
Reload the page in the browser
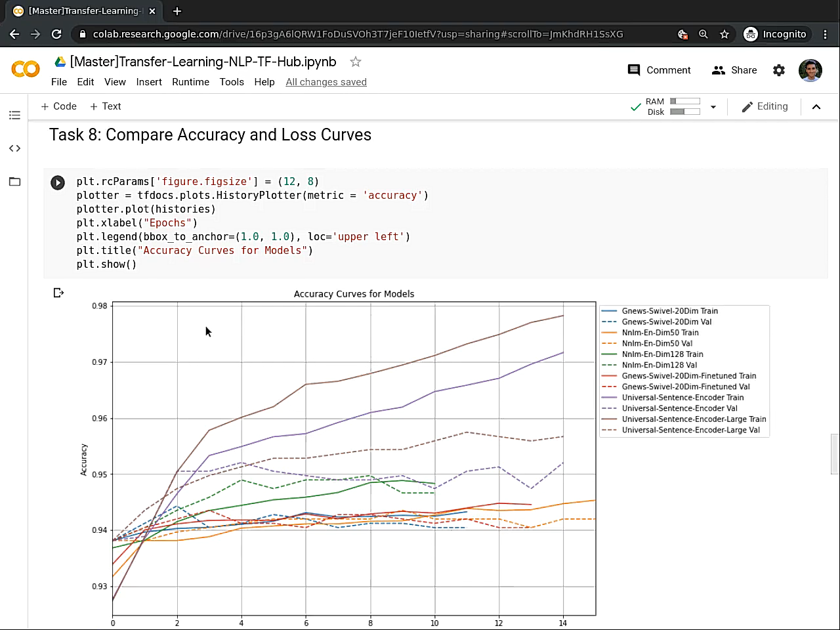[56, 34]
